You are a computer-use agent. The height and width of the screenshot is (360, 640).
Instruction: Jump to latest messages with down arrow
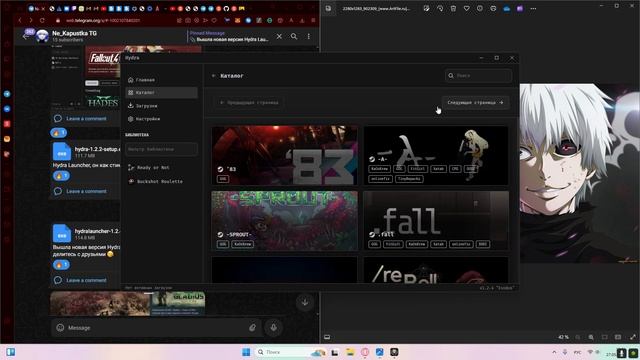tap(304, 302)
